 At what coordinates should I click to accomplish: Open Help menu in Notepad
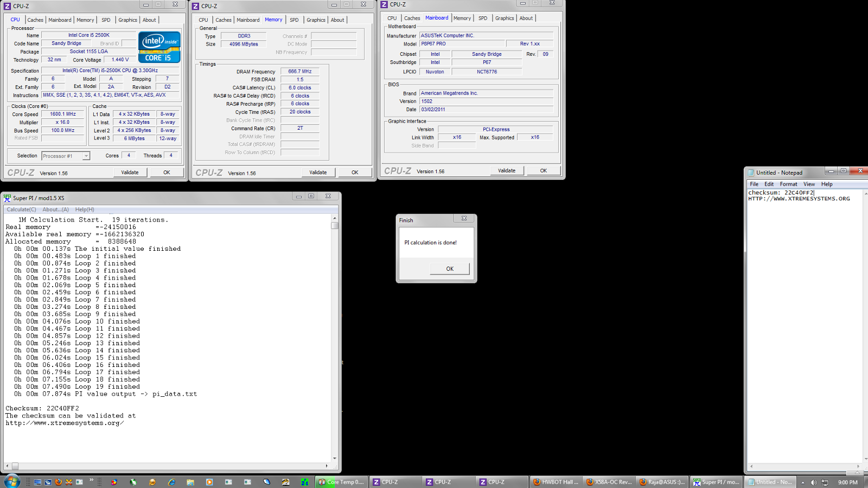tap(827, 185)
